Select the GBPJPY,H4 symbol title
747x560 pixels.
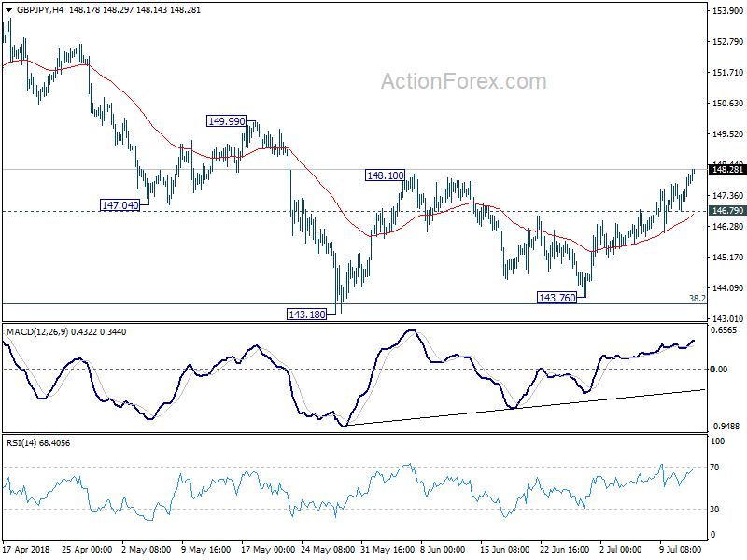point(40,10)
